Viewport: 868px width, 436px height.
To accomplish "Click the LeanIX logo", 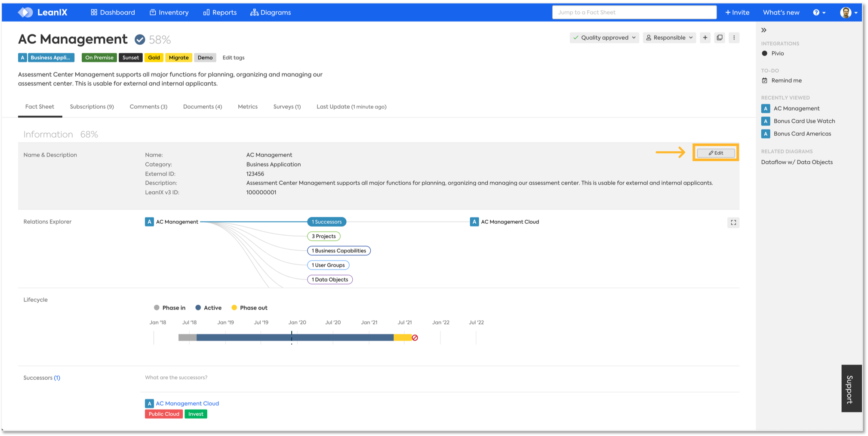I will pos(43,12).
